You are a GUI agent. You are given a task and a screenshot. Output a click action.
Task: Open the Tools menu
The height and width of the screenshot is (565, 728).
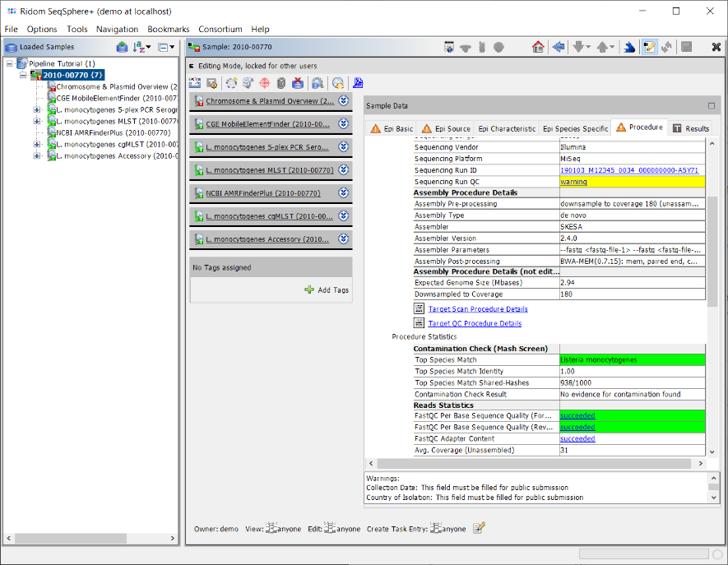[x=77, y=30]
